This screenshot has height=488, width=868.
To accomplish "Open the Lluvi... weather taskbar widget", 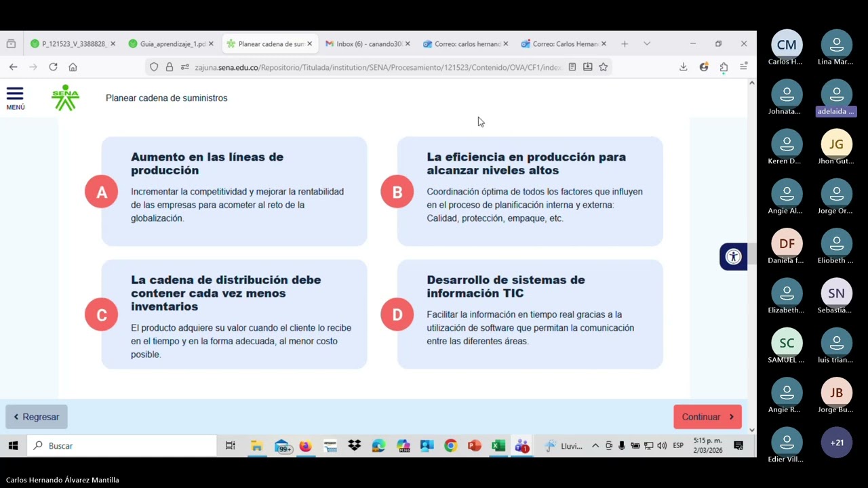I will tap(564, 445).
